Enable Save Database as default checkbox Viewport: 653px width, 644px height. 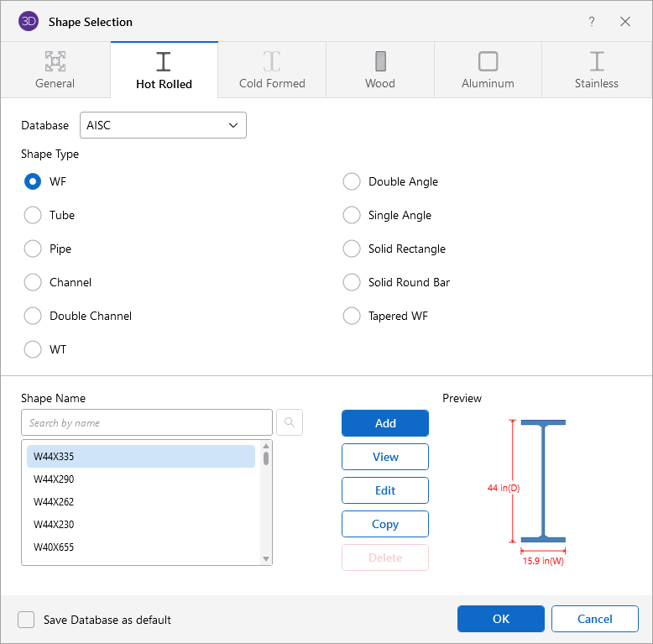click(x=27, y=620)
